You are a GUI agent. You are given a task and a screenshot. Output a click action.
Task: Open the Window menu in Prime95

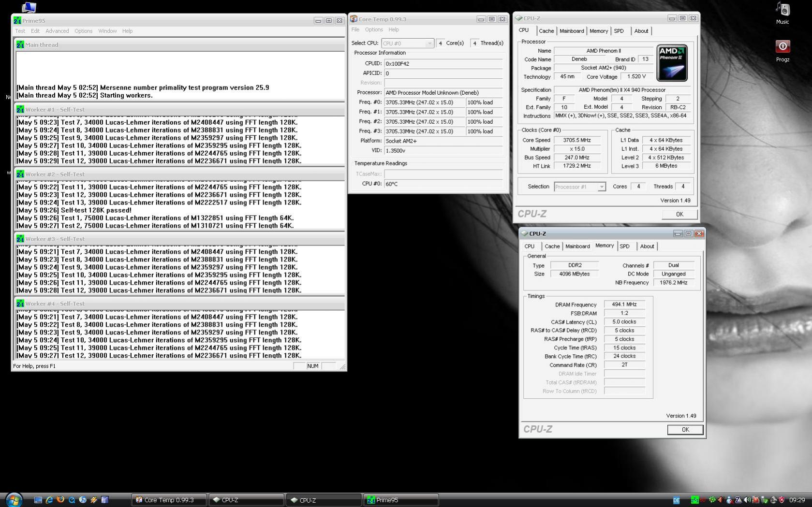[107, 31]
